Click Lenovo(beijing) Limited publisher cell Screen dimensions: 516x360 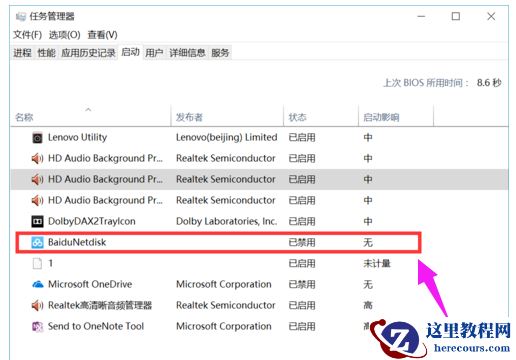tap(227, 137)
